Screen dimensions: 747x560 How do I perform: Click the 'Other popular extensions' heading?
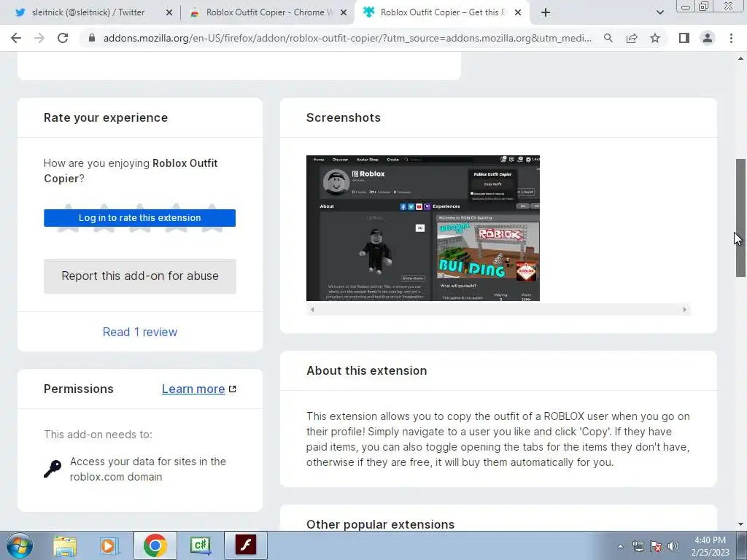pos(380,524)
